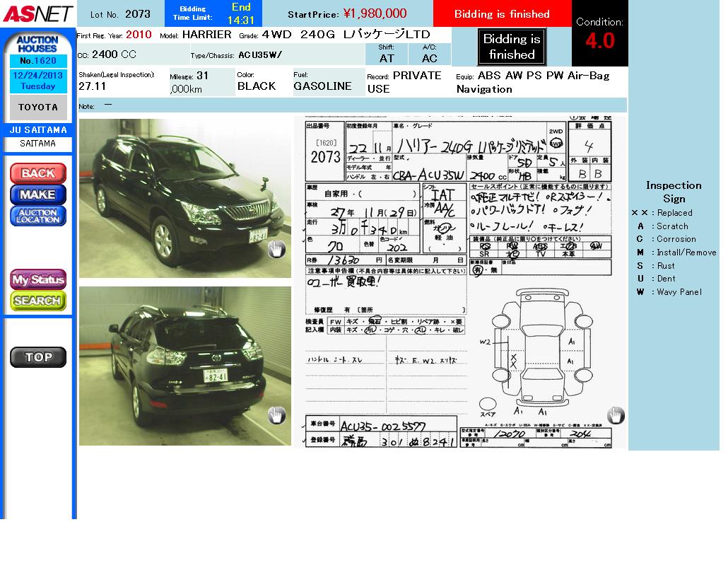Open the auction inspection sheet image
728x563 pixels.
pos(460,282)
